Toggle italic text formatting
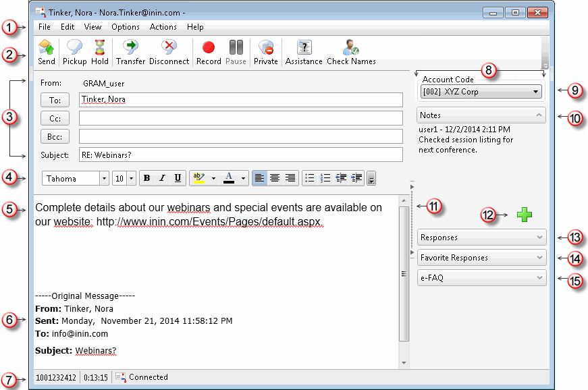Viewport: 588px width, 390px height. [162, 178]
